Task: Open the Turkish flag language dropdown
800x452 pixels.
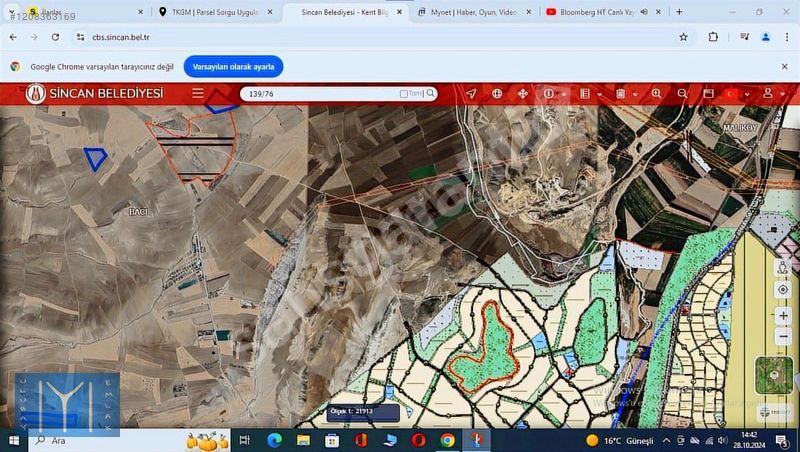Action: pyautogui.click(x=733, y=94)
